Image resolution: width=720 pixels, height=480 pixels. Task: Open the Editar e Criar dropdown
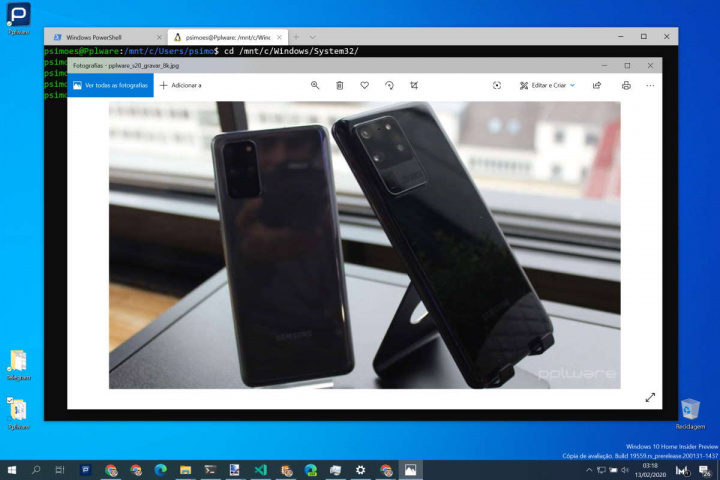tap(547, 86)
